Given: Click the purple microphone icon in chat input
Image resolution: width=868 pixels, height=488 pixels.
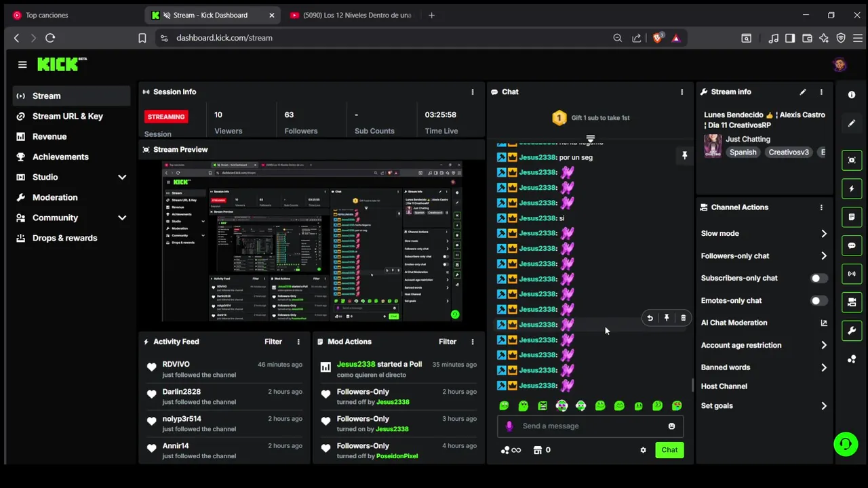Looking at the screenshot, I should [509, 426].
